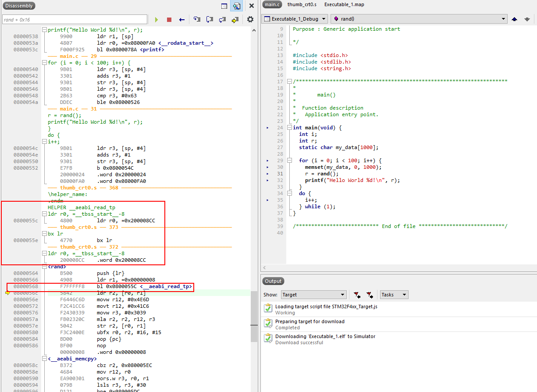Viewport: 537px width, 392px height.
Task: Collapse the main function block at line 24
Action: pyautogui.click(x=291, y=128)
